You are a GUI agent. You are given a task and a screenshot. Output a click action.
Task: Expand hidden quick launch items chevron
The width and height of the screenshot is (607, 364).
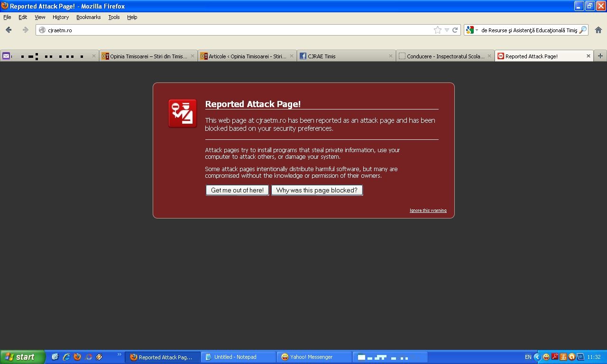(x=119, y=355)
